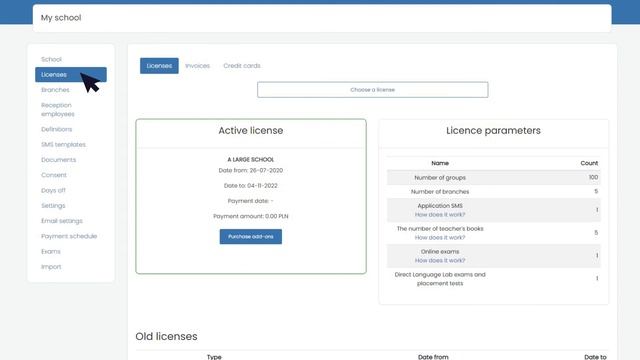Click the Purchase add-ons button

[251, 237]
